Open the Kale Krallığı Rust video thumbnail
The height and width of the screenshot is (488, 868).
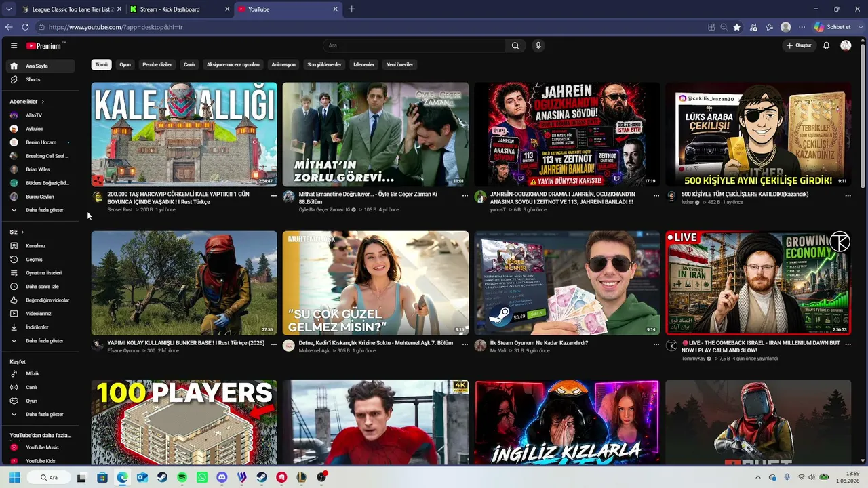point(184,134)
